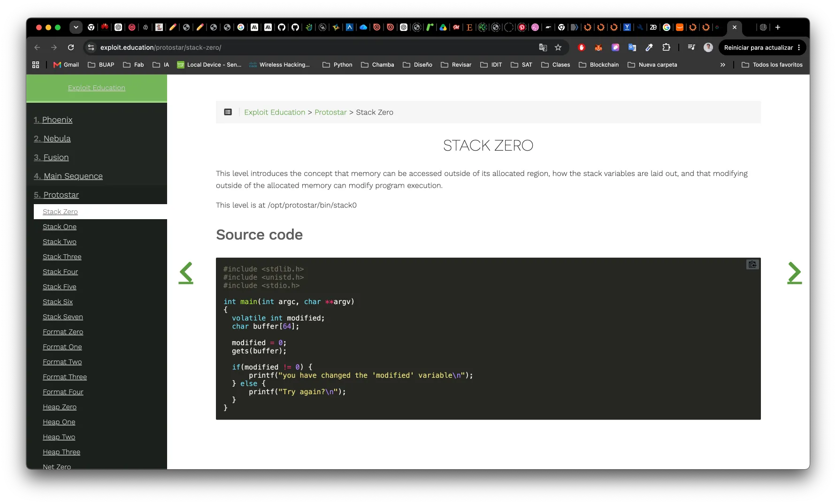Expand the IA bookmarks folder

[x=161, y=65]
